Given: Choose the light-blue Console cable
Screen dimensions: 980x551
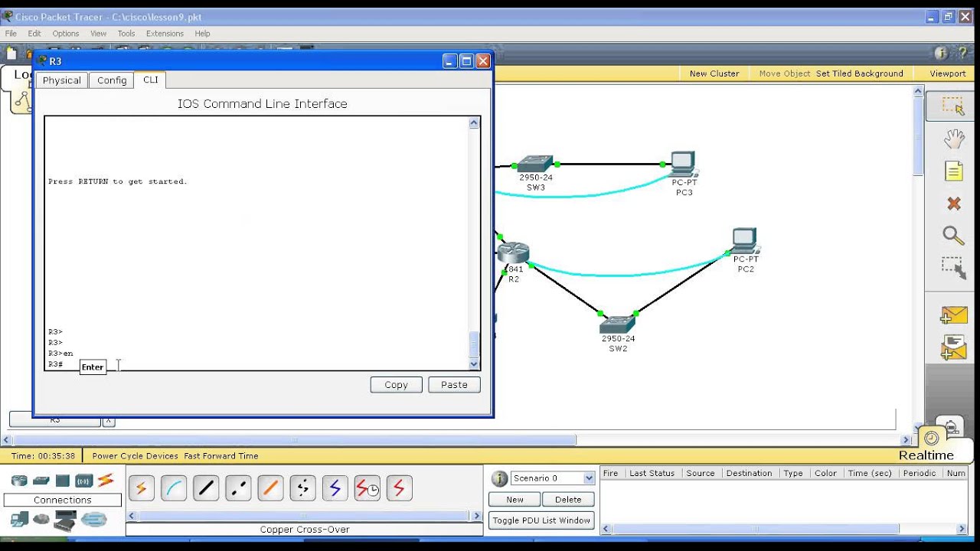Looking at the screenshot, I should point(174,488).
